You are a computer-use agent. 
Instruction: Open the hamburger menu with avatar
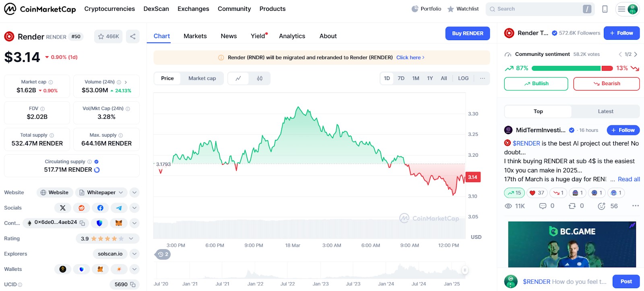pyautogui.click(x=627, y=9)
